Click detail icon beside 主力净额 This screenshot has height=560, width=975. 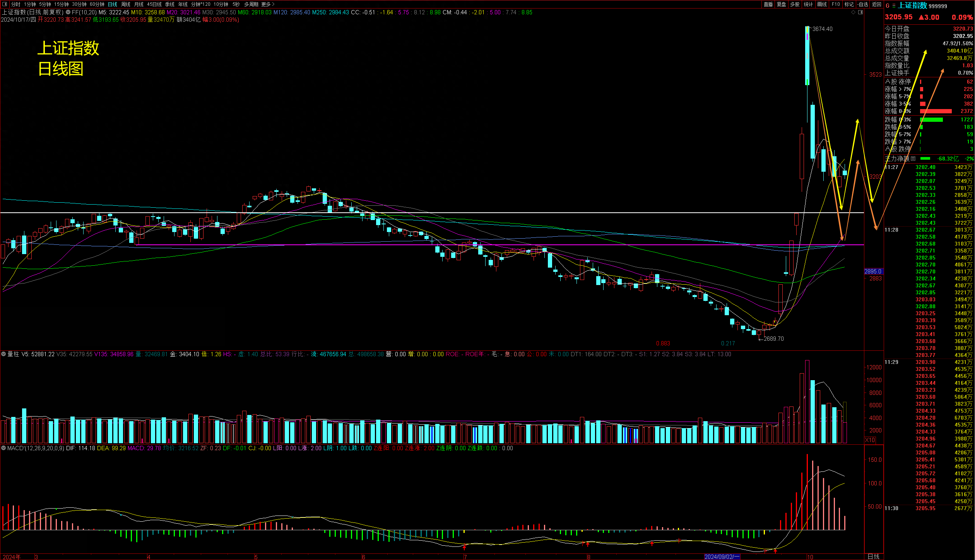[x=913, y=159]
